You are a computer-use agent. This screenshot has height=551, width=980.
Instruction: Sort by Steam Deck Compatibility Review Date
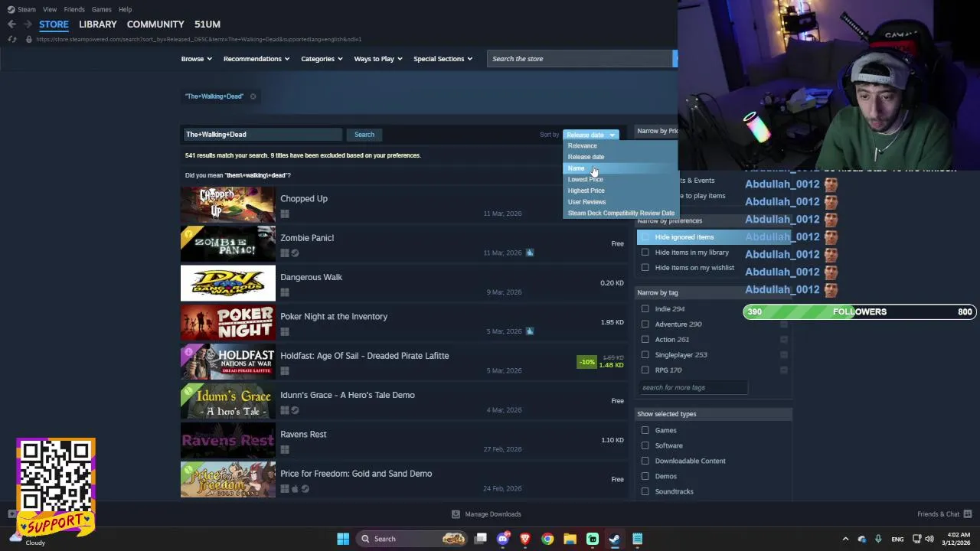pos(621,214)
